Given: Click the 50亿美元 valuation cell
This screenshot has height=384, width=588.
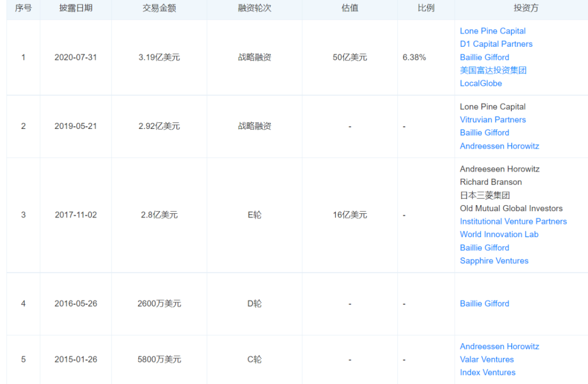Looking at the screenshot, I should [350, 57].
